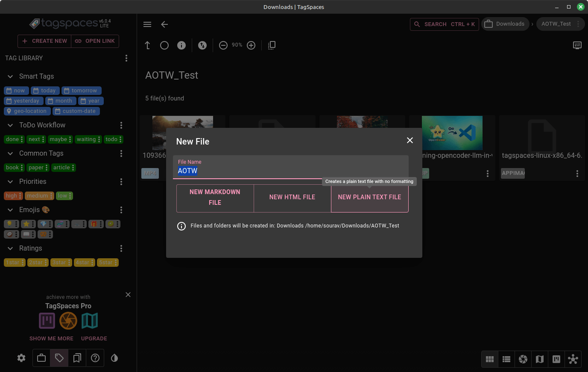Image resolution: width=588 pixels, height=372 pixels.
Task: Select the orange "high" priority tag
Action: click(12, 196)
